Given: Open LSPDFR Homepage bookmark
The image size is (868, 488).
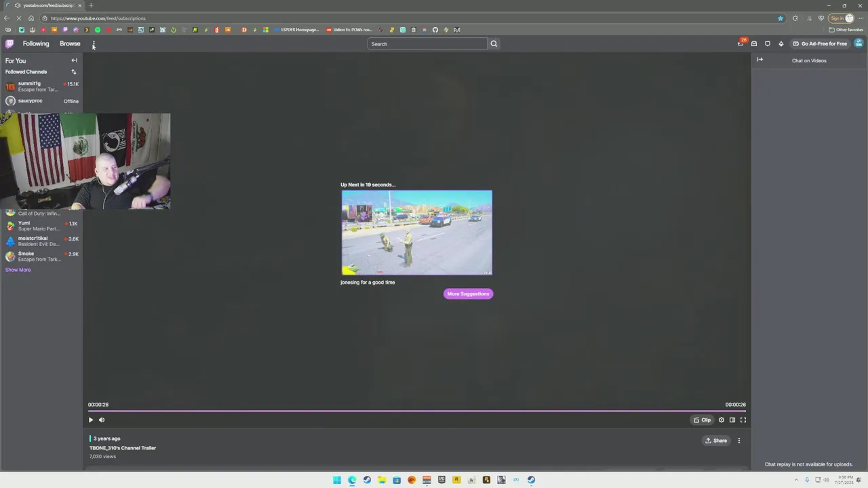Looking at the screenshot, I should 296,30.
